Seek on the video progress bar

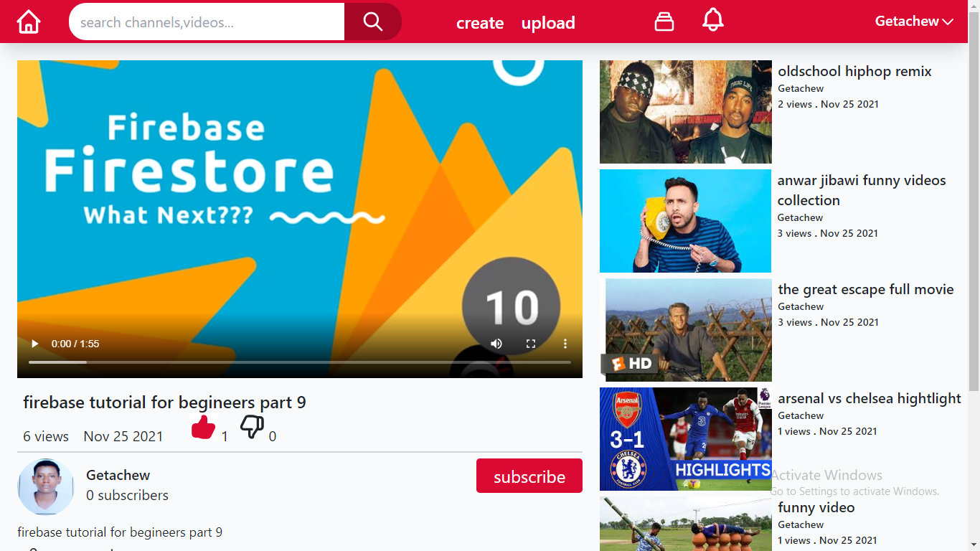pyautogui.click(x=300, y=362)
